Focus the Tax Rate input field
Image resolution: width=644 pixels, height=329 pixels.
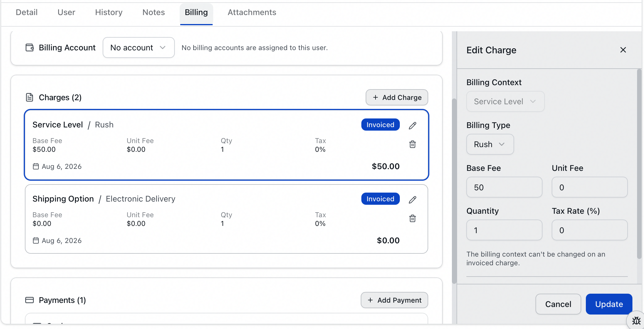(590, 230)
